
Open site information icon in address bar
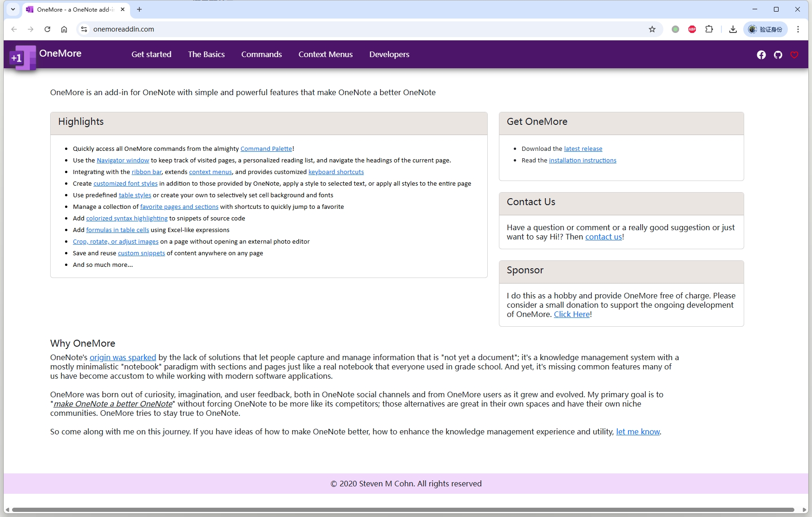[x=84, y=29]
